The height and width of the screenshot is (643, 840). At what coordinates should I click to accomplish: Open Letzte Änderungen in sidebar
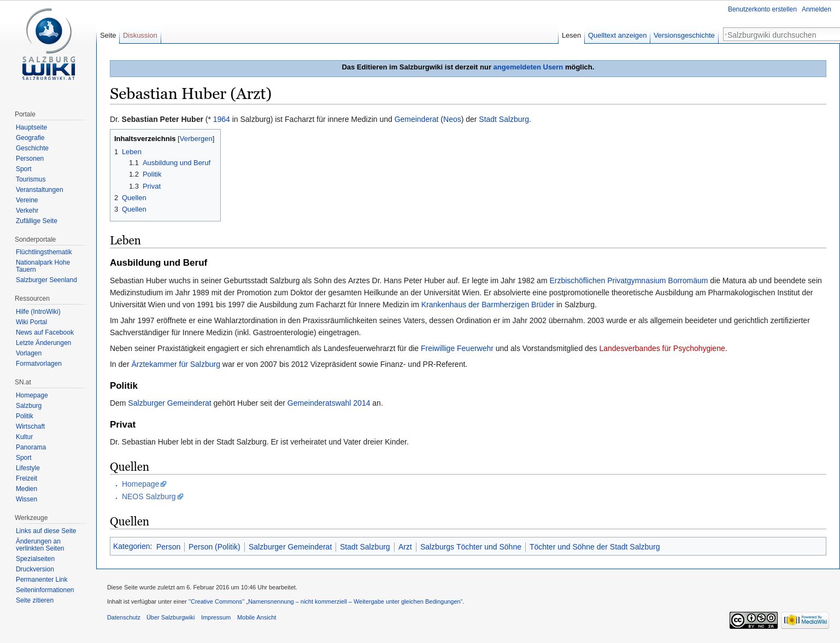43,343
